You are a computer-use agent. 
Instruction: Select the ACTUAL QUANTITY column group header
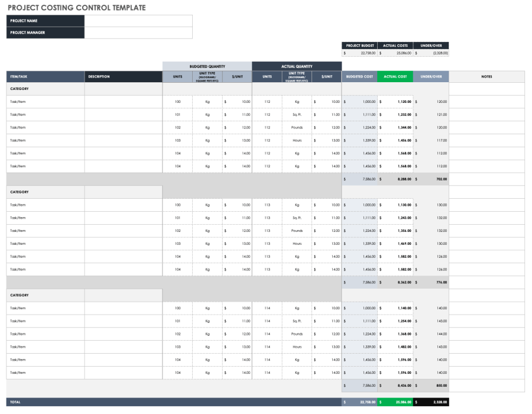point(296,66)
